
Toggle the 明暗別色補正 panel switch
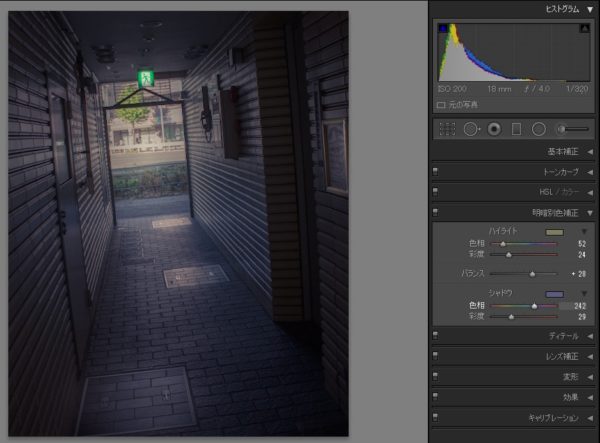coord(435,213)
